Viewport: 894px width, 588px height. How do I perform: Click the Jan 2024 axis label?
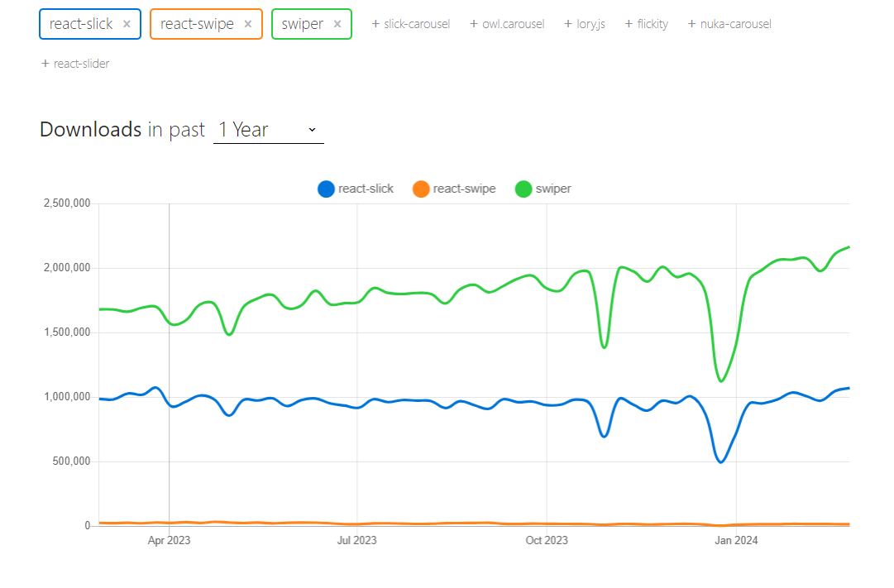click(x=736, y=541)
